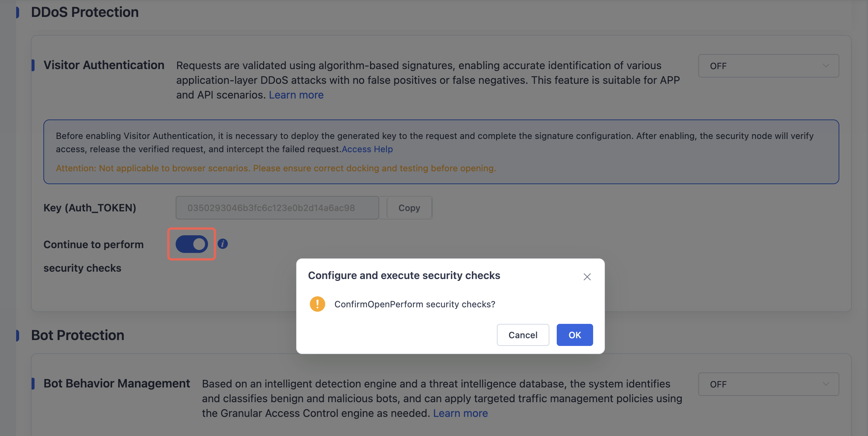
Task: Click the Bot Protection section heading
Action: (78, 335)
